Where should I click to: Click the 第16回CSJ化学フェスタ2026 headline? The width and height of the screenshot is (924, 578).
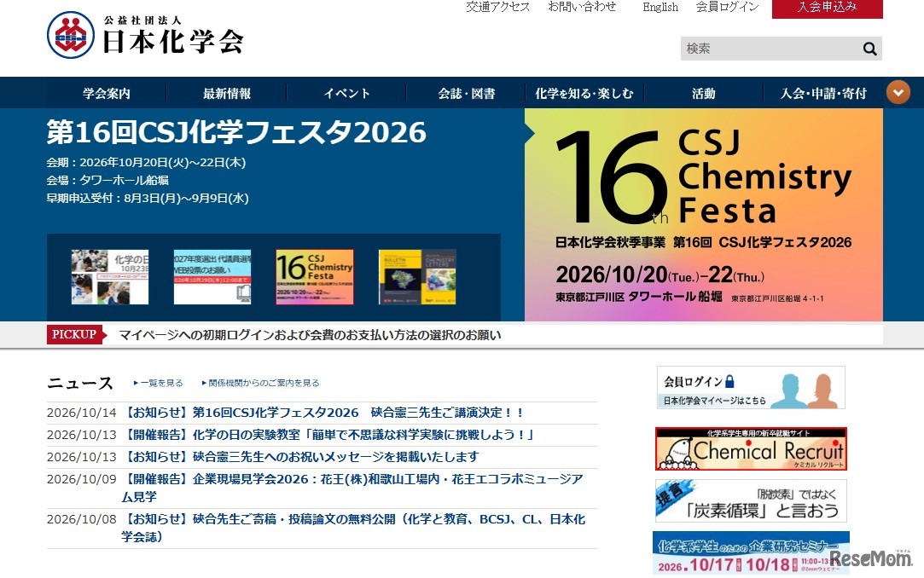(236, 132)
